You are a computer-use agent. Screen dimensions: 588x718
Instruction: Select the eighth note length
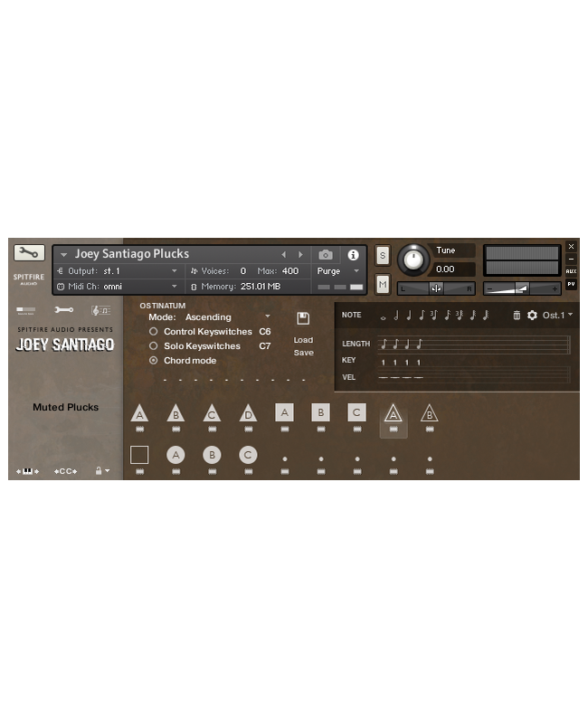coord(422,315)
